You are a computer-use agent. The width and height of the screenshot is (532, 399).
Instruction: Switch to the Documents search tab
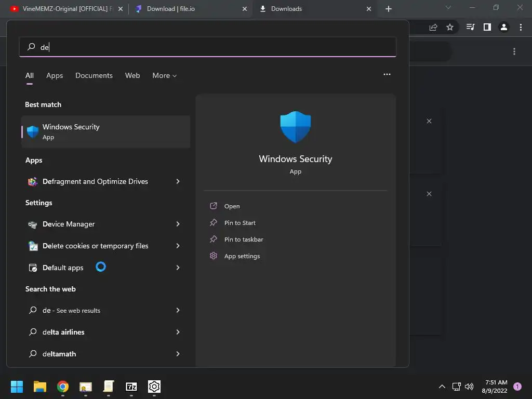(94, 76)
